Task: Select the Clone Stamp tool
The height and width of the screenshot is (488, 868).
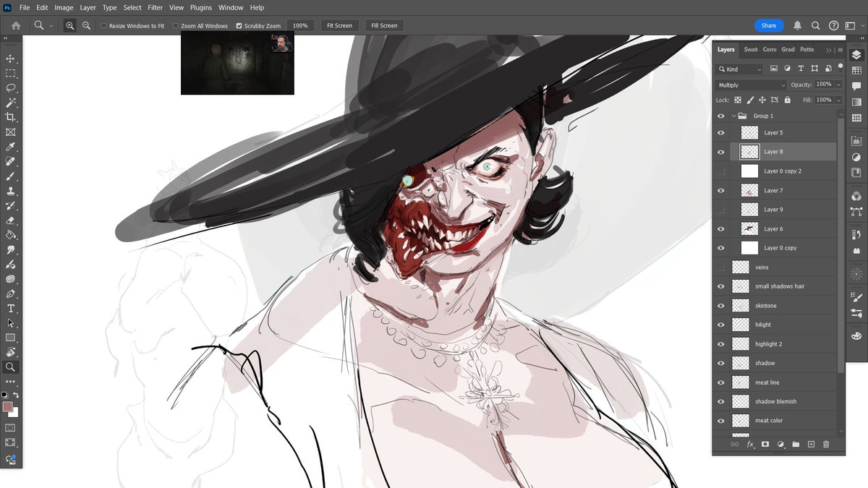Action: 10,191
